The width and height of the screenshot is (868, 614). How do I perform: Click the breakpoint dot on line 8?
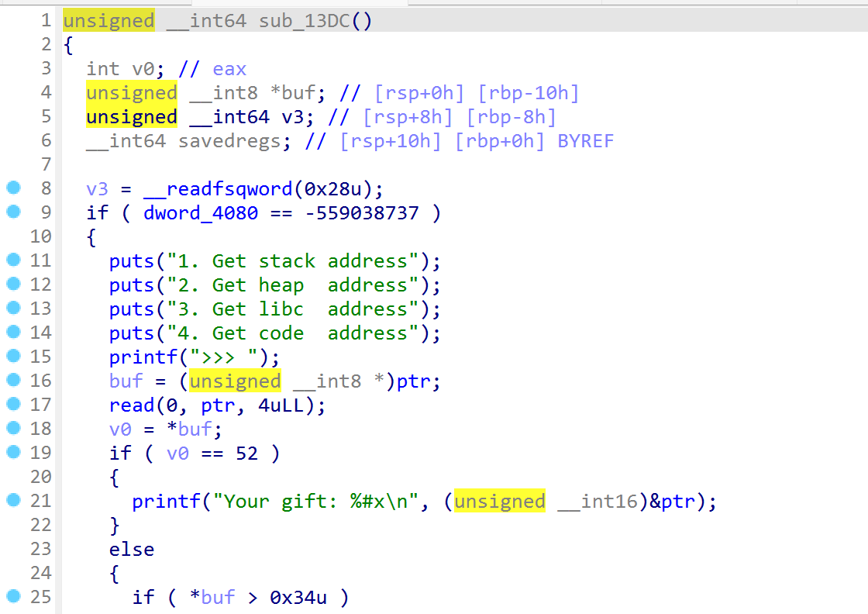(x=13, y=188)
